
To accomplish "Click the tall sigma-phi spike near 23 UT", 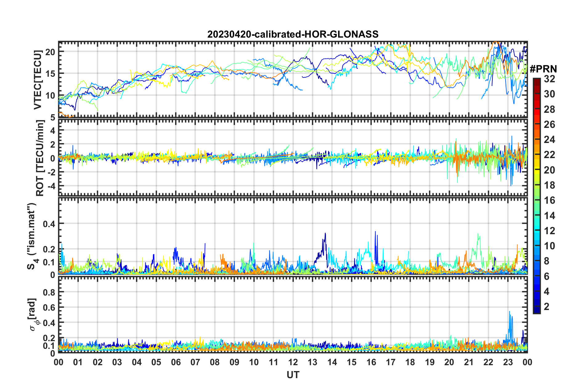I will tap(510, 327).
